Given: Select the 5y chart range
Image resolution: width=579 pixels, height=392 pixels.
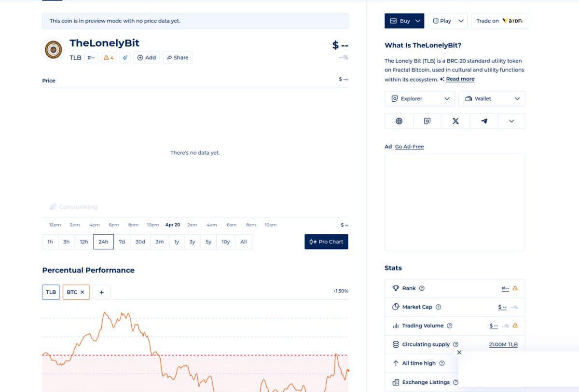Looking at the screenshot, I should pos(208,242).
